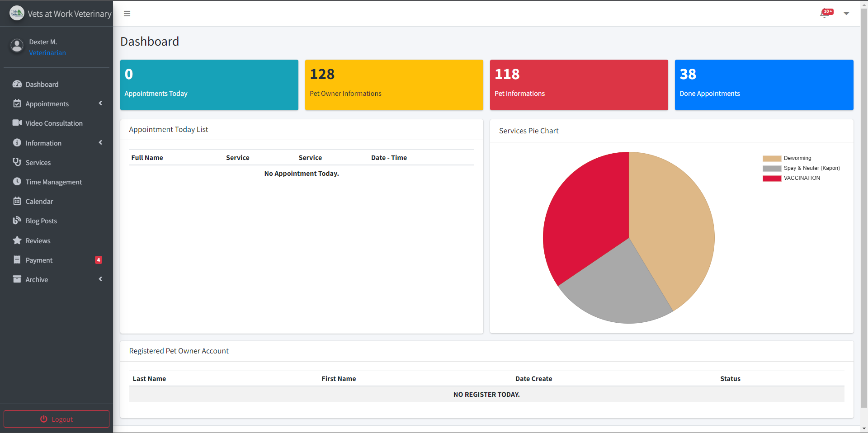This screenshot has width=868, height=433.
Task: Click the Vets at Work logo icon
Action: pyautogui.click(x=17, y=13)
